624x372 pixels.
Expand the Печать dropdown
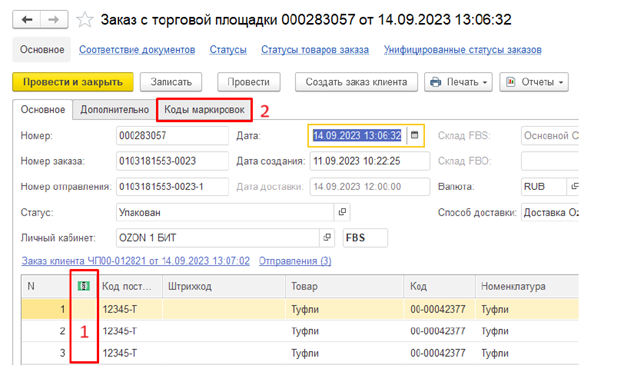[458, 82]
